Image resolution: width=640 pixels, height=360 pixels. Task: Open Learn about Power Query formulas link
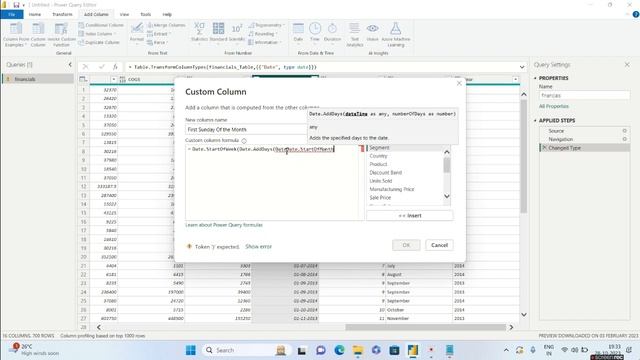(x=224, y=225)
